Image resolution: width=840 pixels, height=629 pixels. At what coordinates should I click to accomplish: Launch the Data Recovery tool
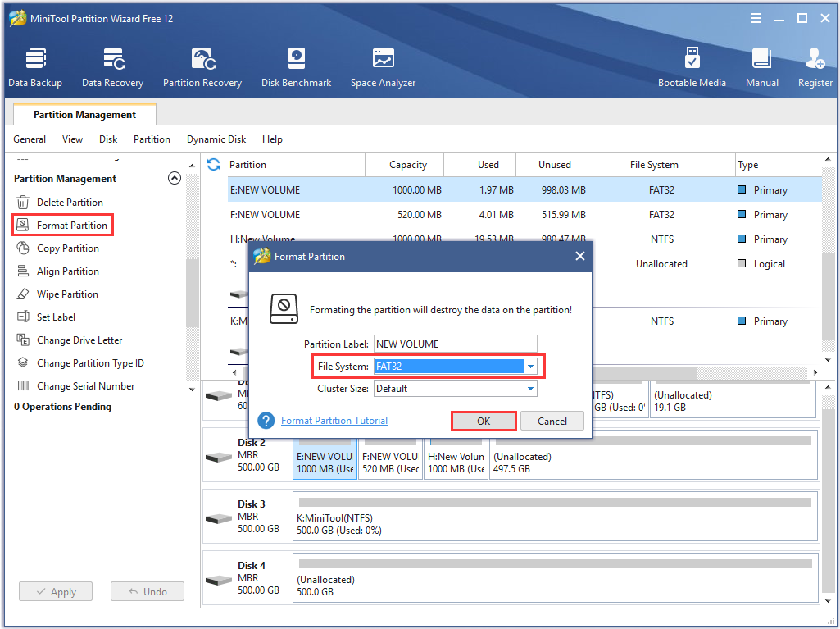(x=112, y=67)
